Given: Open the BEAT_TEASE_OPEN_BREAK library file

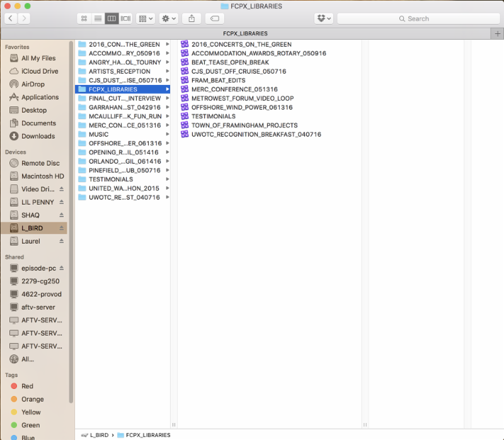Looking at the screenshot, I should click(x=230, y=62).
